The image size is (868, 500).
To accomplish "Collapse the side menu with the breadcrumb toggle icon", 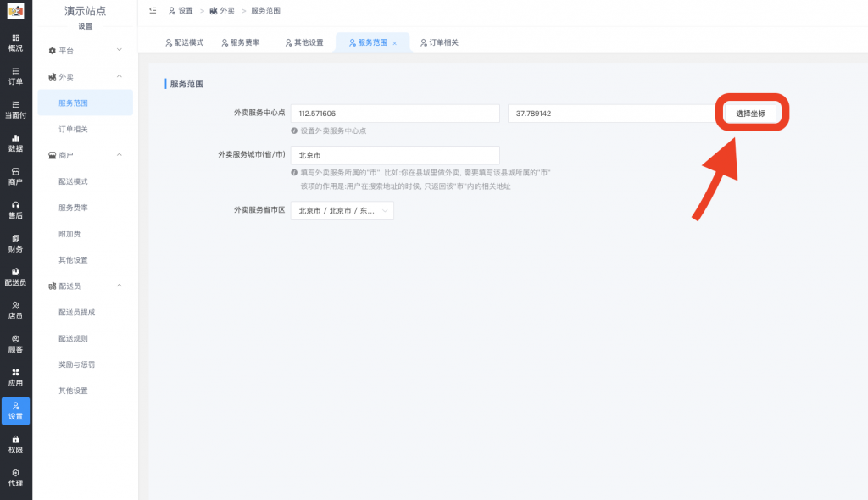I will 154,11.
